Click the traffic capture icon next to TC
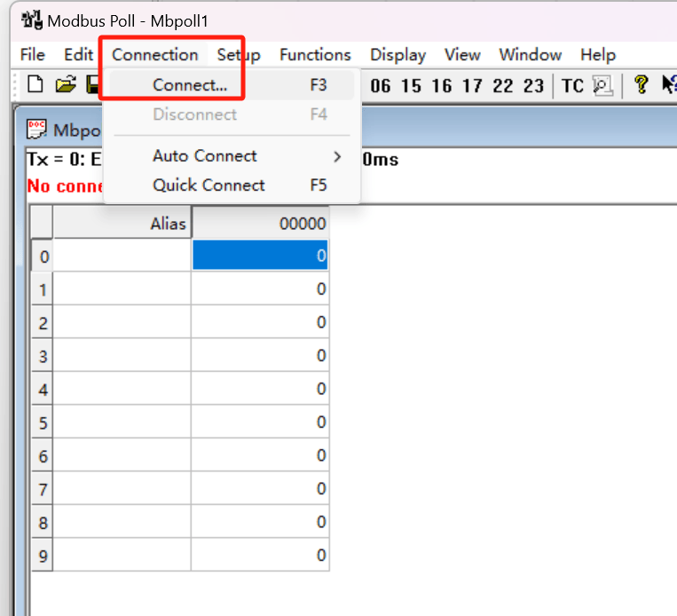Image resolution: width=677 pixels, height=616 pixels. (602, 85)
